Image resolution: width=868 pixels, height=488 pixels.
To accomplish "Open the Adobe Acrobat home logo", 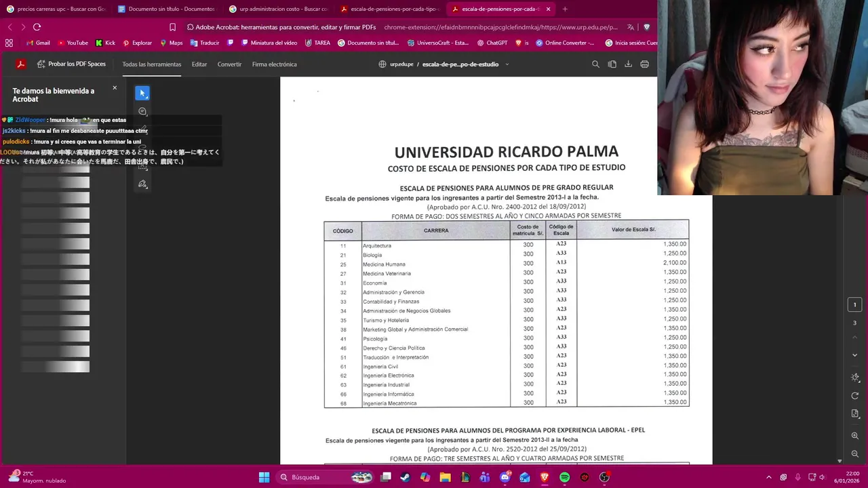I will [21, 64].
